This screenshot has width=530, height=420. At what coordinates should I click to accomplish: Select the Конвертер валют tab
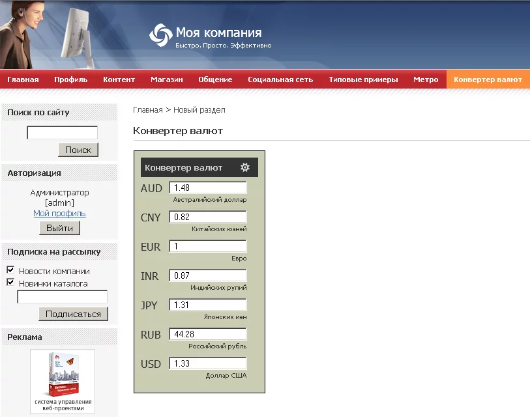click(x=488, y=79)
